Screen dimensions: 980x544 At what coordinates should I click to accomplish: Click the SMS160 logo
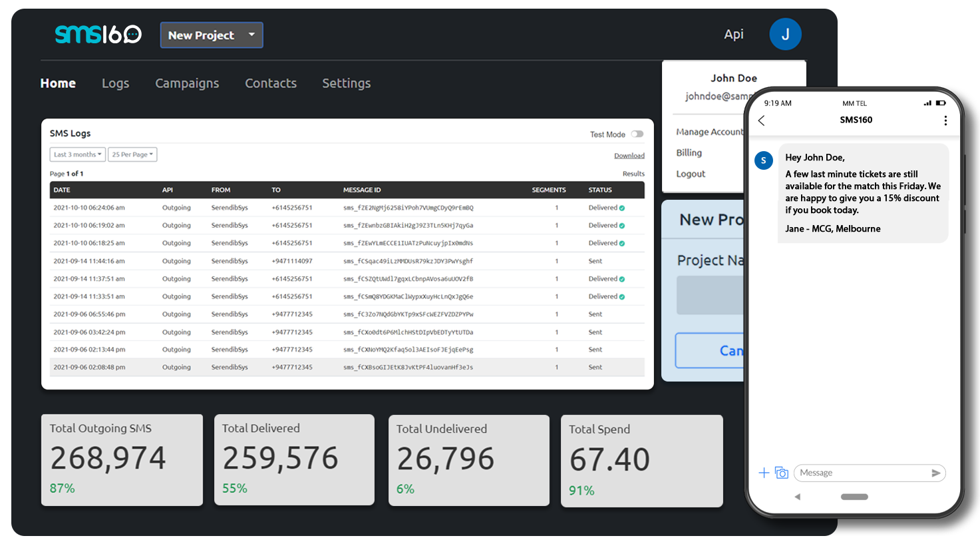[x=98, y=35]
